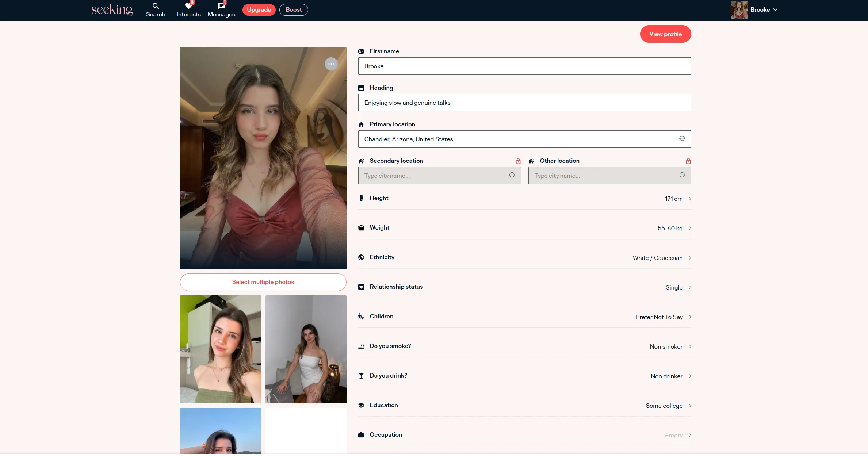868x456 pixels.
Task: Click the three-dot options icon on main photo
Action: coord(331,64)
